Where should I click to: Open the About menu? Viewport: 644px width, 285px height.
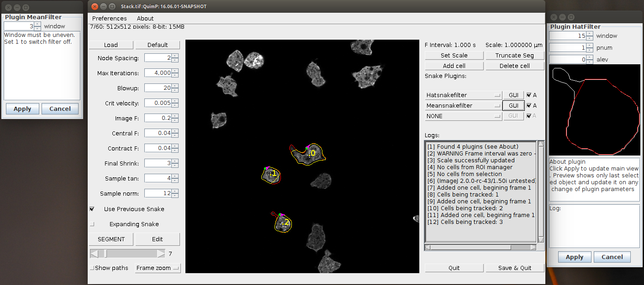tap(145, 19)
